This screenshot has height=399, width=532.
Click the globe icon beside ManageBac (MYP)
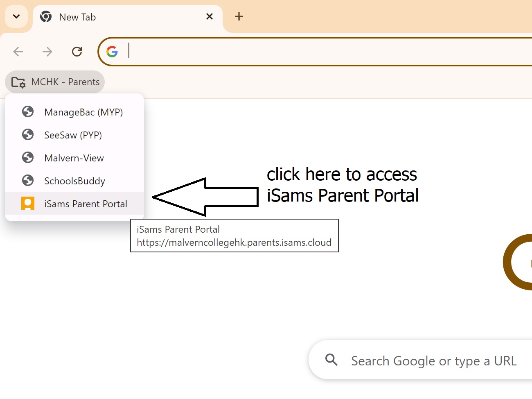point(28,111)
